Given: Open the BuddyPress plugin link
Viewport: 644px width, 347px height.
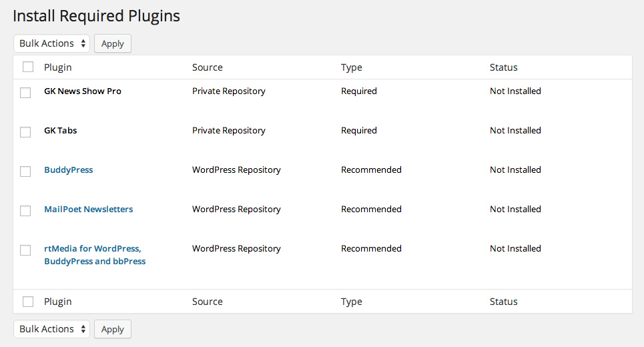Looking at the screenshot, I should click(69, 170).
